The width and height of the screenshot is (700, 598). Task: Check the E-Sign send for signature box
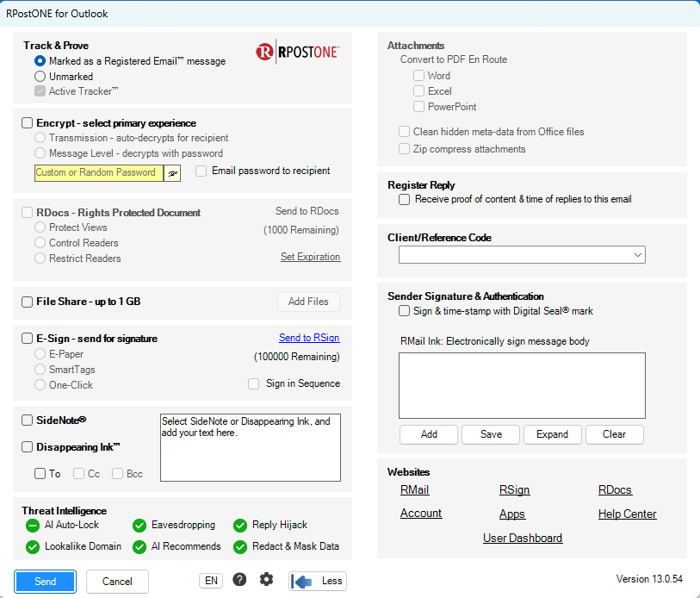click(x=28, y=339)
